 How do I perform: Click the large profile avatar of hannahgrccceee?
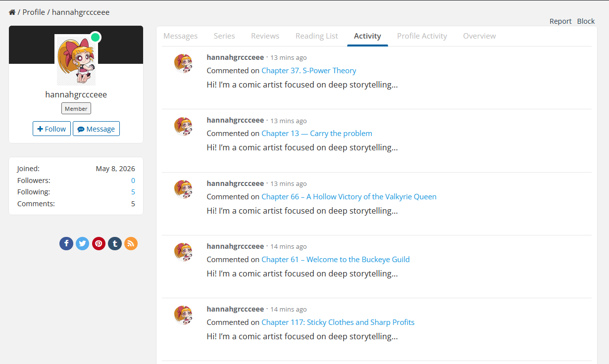coord(76,60)
